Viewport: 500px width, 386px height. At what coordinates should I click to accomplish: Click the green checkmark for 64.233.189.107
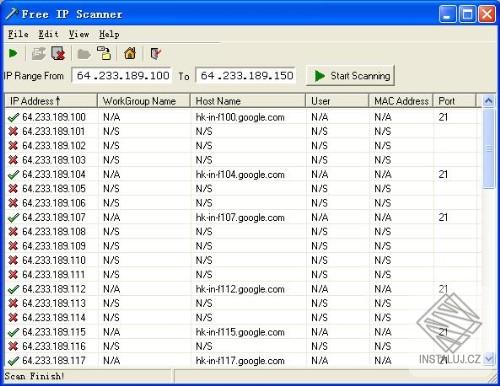[x=13, y=217]
